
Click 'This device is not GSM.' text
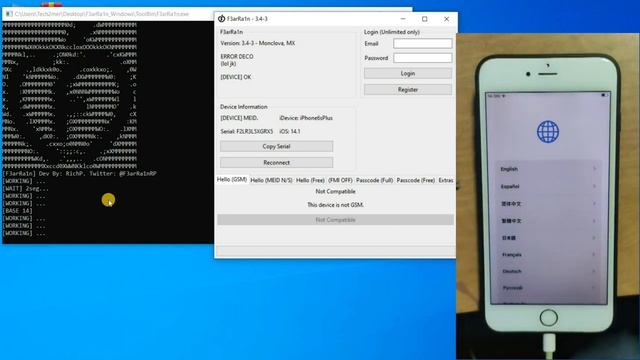335,205
